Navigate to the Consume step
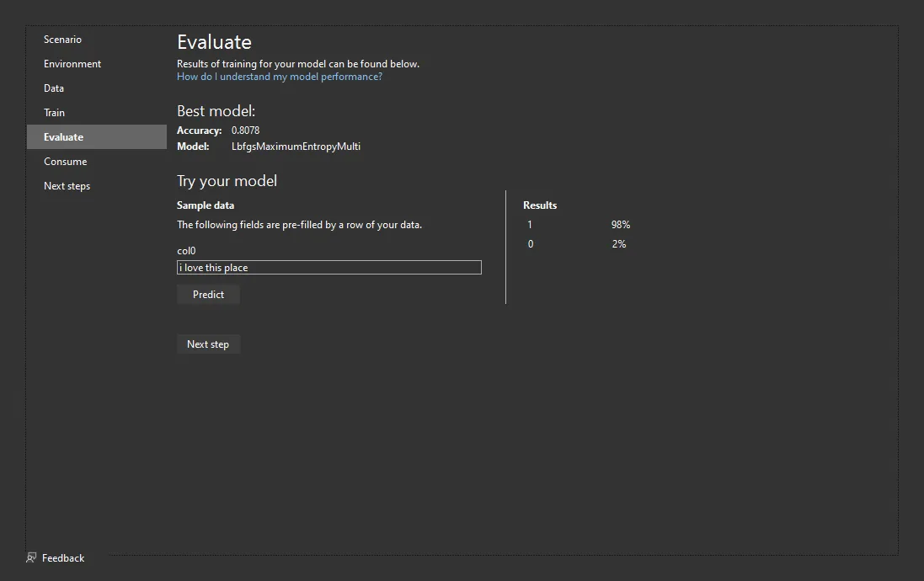 click(x=65, y=162)
